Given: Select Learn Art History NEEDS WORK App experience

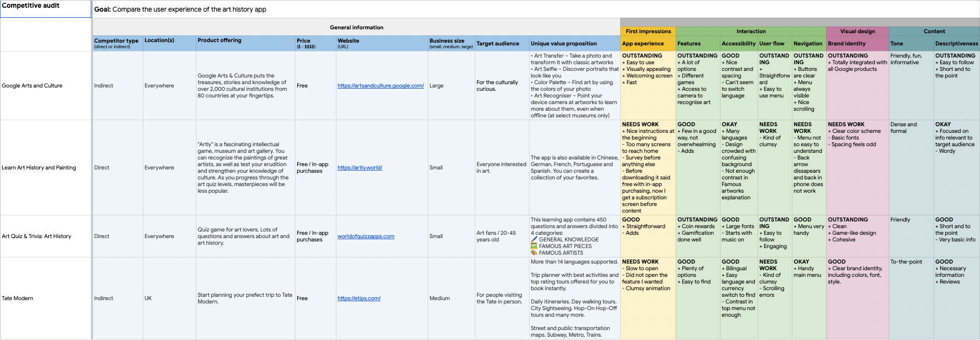Looking at the screenshot, I should [648, 168].
